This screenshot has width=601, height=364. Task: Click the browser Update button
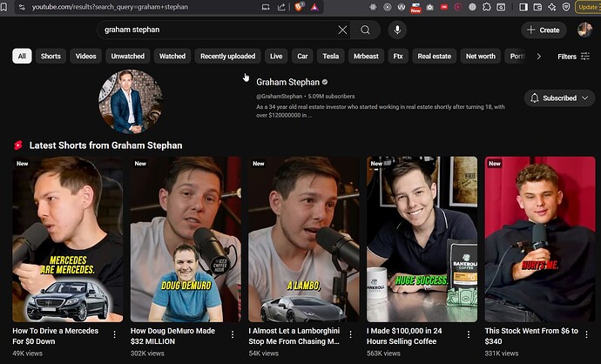tap(588, 7)
